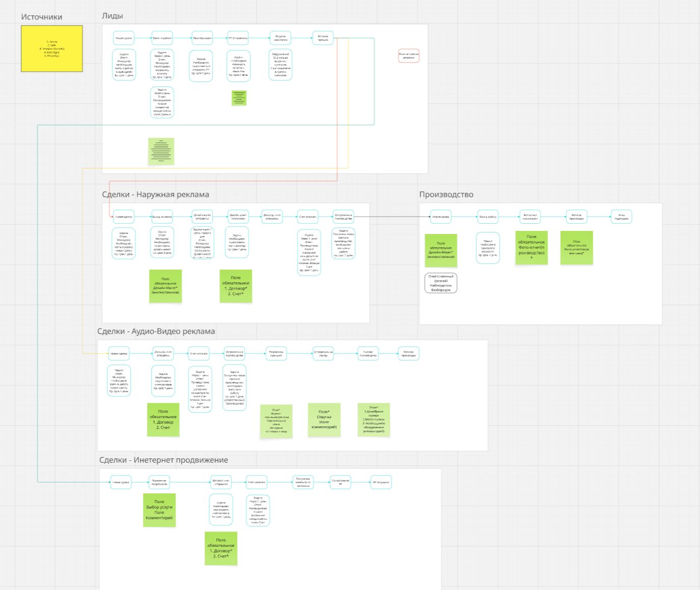The image size is (700, 590).
Task: Select the "Выбор услуги" green sticky
Action: click(x=159, y=510)
